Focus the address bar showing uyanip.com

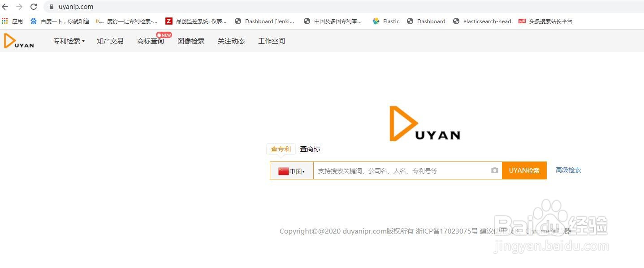[344, 7]
